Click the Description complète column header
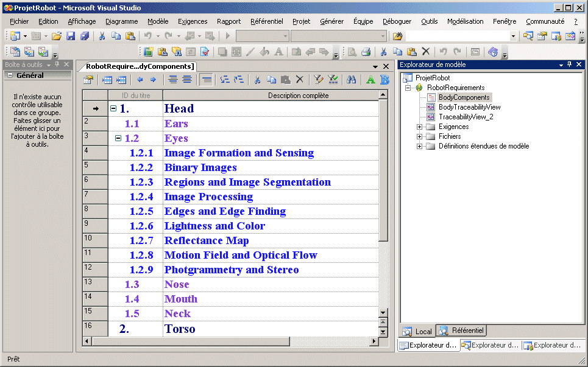Viewport: 588px width, 367px height. (298, 96)
